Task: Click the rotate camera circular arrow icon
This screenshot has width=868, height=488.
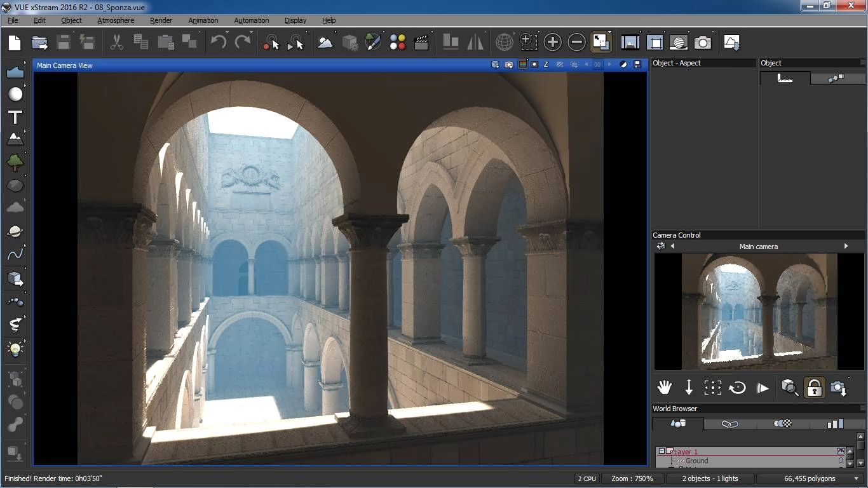Action: pyautogui.click(x=737, y=388)
